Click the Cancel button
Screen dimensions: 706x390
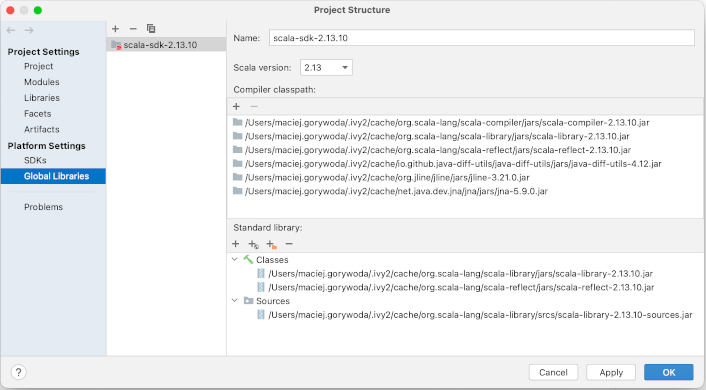(x=553, y=372)
